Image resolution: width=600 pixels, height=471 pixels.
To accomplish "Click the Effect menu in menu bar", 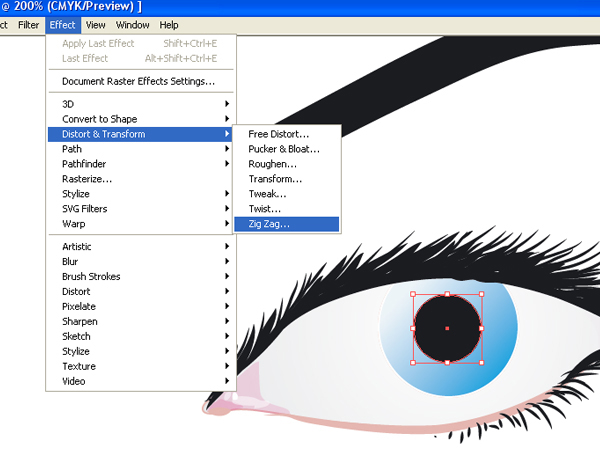I will click(62, 25).
